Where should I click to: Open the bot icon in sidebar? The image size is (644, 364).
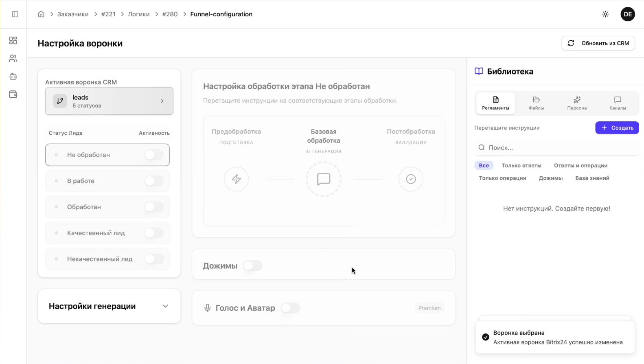click(x=13, y=77)
